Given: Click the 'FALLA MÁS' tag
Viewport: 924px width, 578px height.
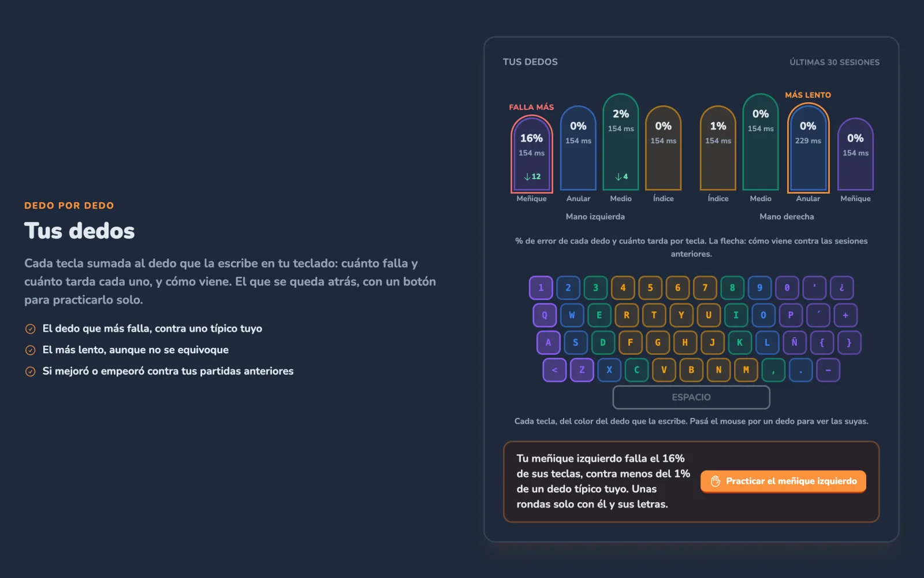Looking at the screenshot, I should click(x=531, y=107).
